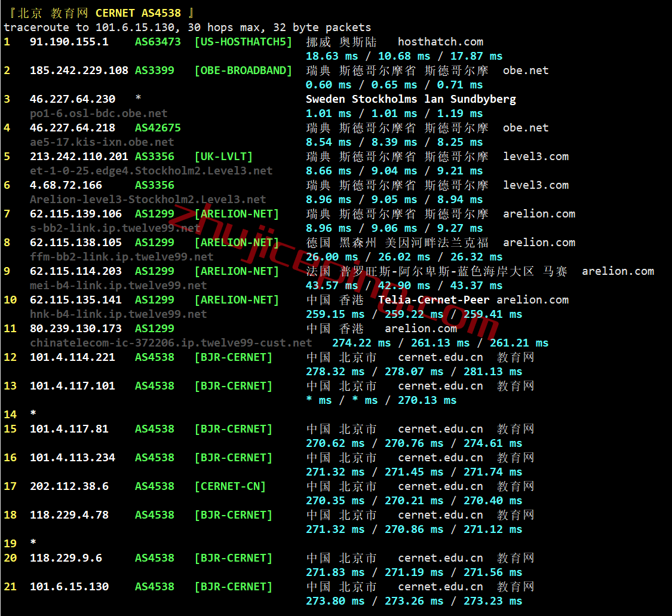Click "Sweden Stockholms lan Sundbyberg" location text
The height and width of the screenshot is (616, 672).
(410, 99)
